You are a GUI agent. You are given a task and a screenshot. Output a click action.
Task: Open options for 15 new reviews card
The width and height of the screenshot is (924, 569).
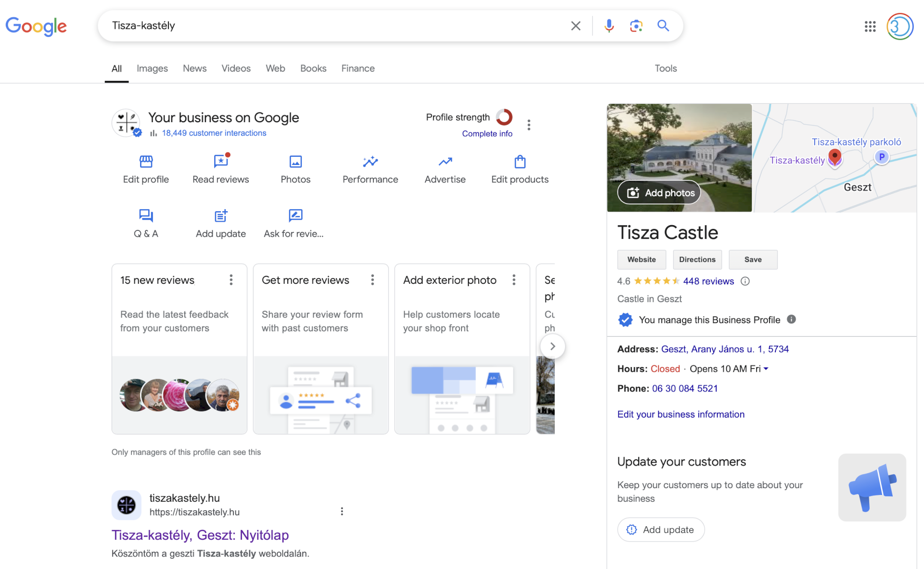(231, 280)
